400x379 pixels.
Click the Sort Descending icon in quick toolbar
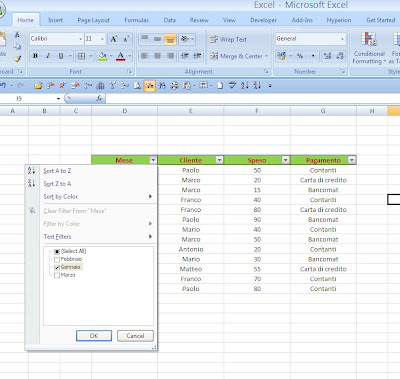coord(257,85)
